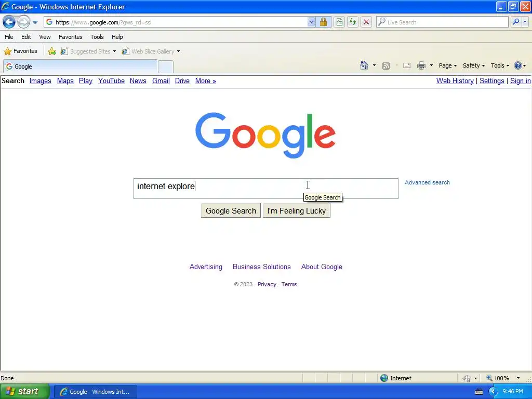
Task: Open the command bar Tools menu
Action: pos(500,65)
